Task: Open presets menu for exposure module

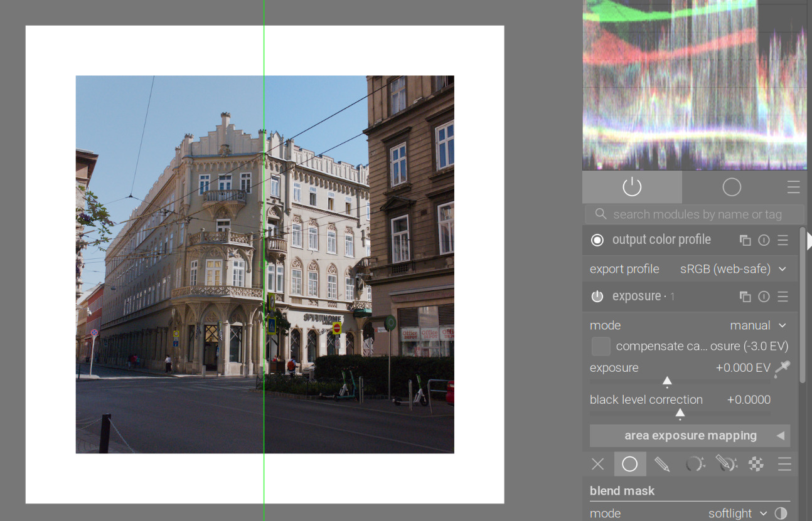Action: point(783,297)
